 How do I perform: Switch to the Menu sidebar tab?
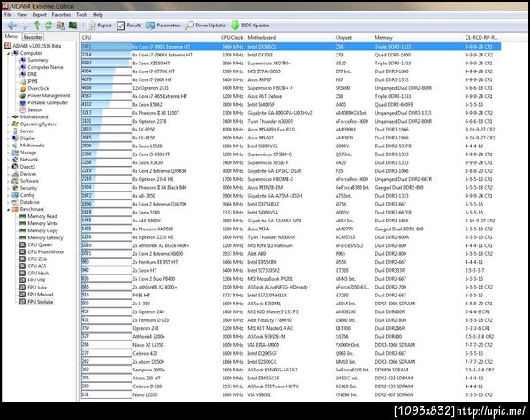coord(11,36)
